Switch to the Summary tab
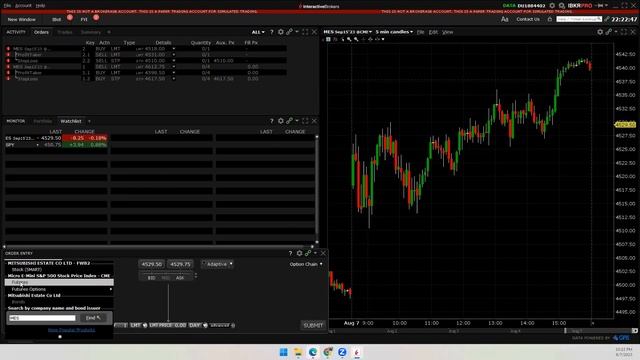The height and width of the screenshot is (360, 640). [x=91, y=32]
